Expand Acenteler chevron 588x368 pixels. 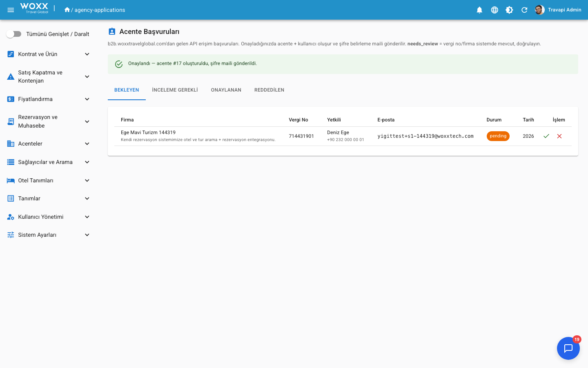click(x=87, y=144)
